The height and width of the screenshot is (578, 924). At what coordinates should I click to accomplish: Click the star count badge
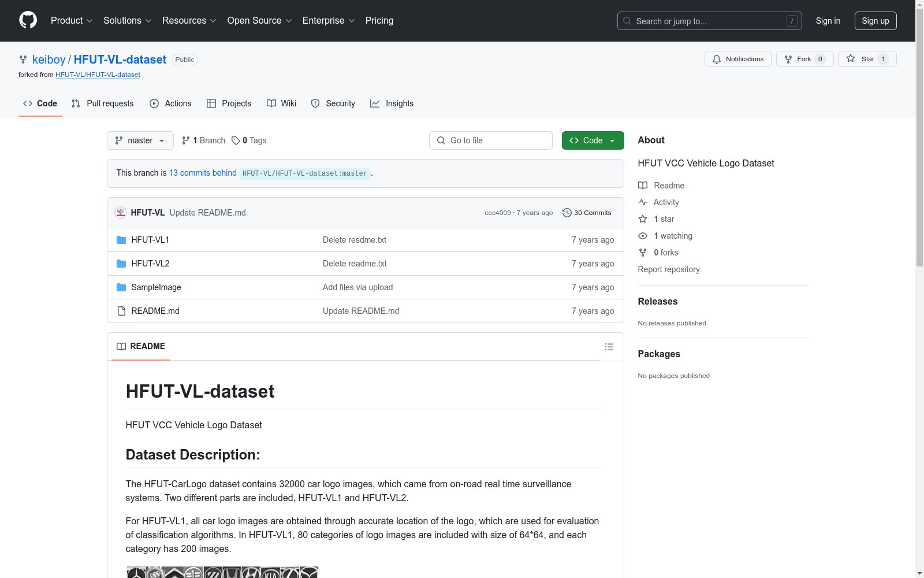pyautogui.click(x=883, y=59)
